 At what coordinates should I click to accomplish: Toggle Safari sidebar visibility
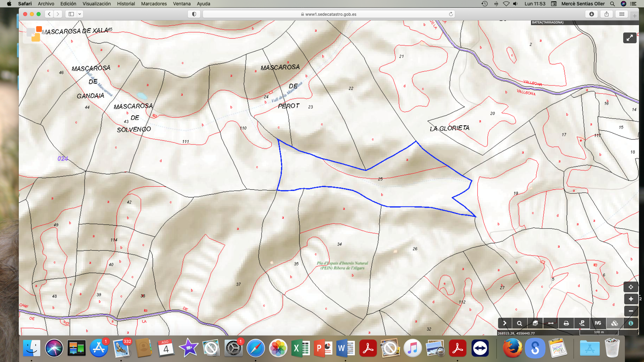pyautogui.click(x=71, y=14)
